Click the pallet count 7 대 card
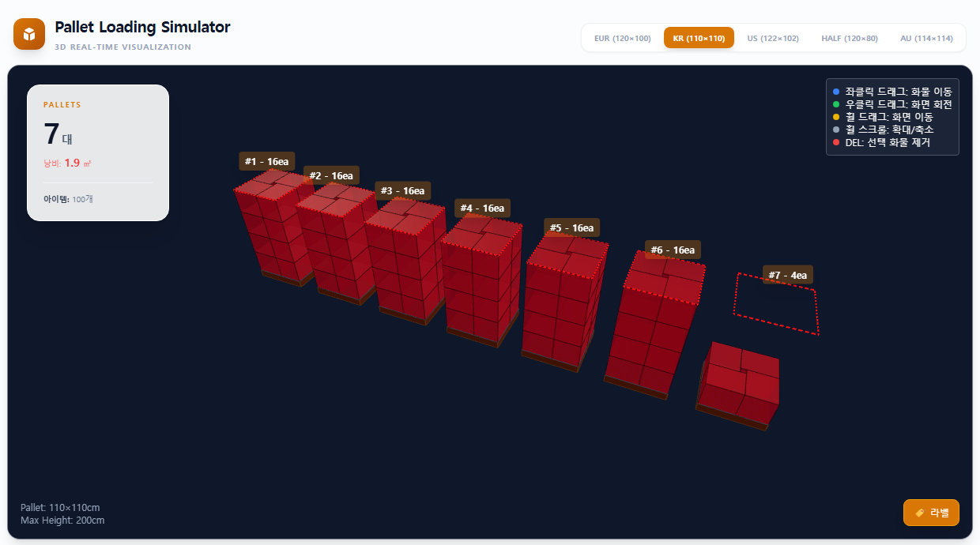Image resolution: width=980 pixels, height=545 pixels. (x=98, y=152)
